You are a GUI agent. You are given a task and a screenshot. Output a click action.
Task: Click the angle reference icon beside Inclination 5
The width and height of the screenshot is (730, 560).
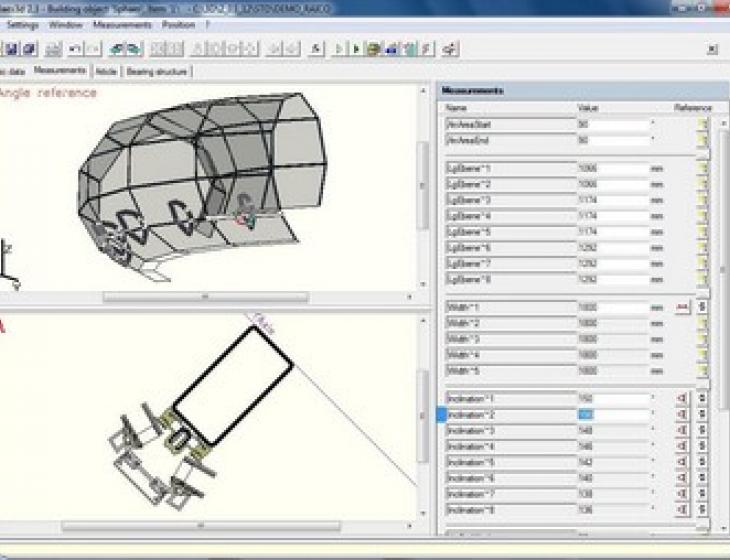pos(683,462)
